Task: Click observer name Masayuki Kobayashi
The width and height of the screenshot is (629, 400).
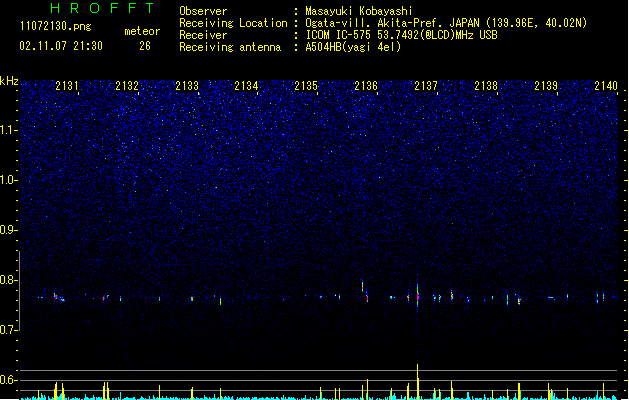Action: 359,11
